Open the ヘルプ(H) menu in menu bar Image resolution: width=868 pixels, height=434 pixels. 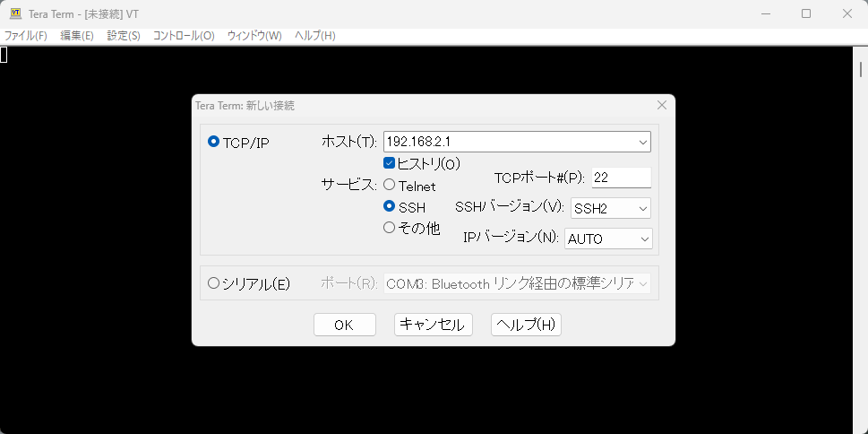315,36
